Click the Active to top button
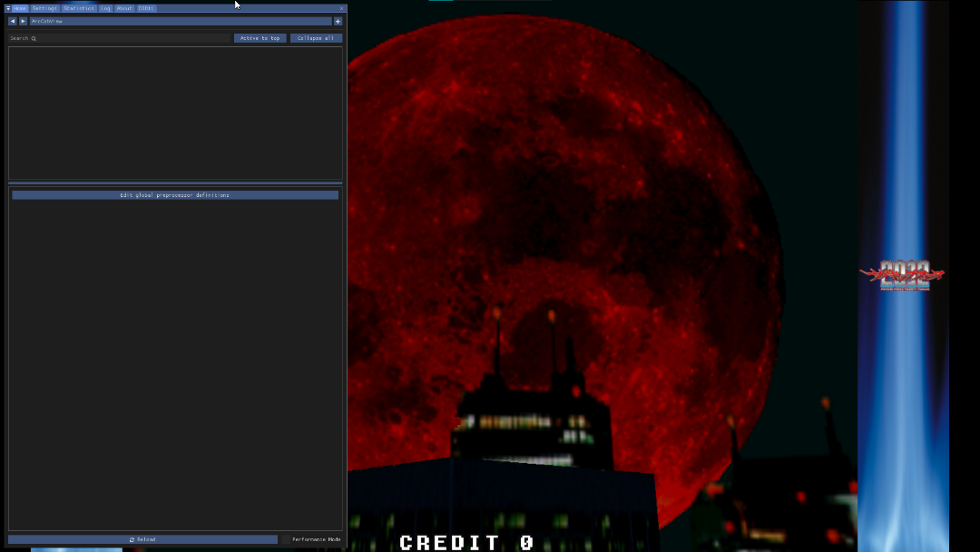This screenshot has width=980, height=552. coord(260,38)
